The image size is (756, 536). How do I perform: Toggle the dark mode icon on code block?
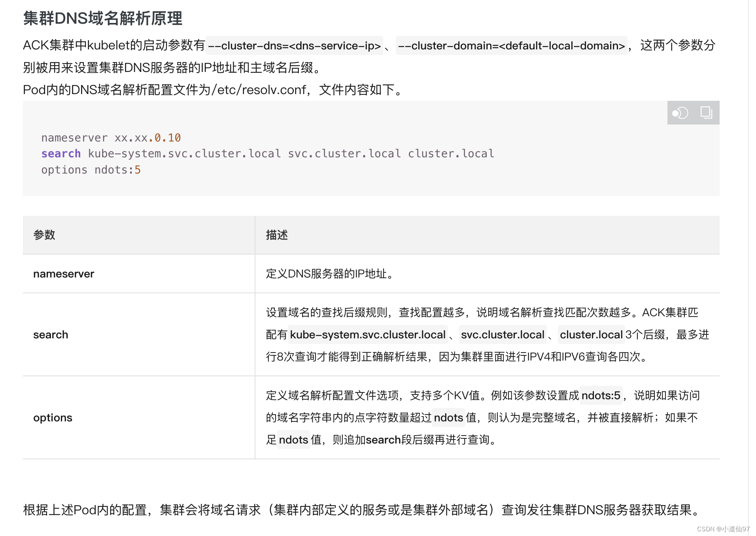pos(680,113)
